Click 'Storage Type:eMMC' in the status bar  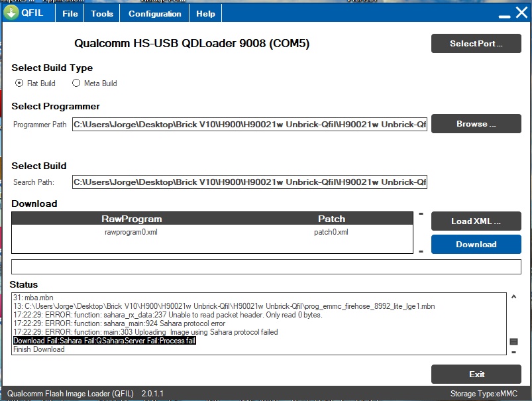(x=484, y=394)
